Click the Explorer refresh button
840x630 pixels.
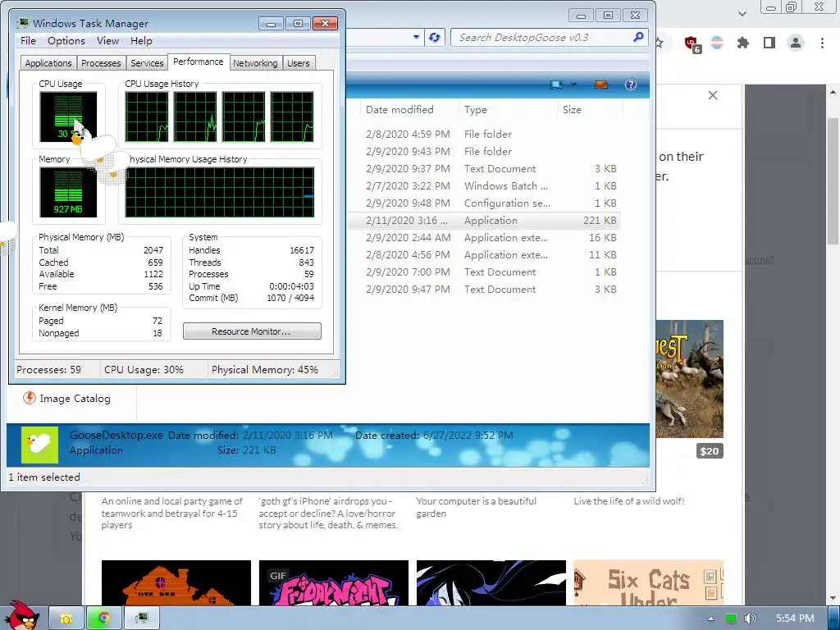pos(435,38)
